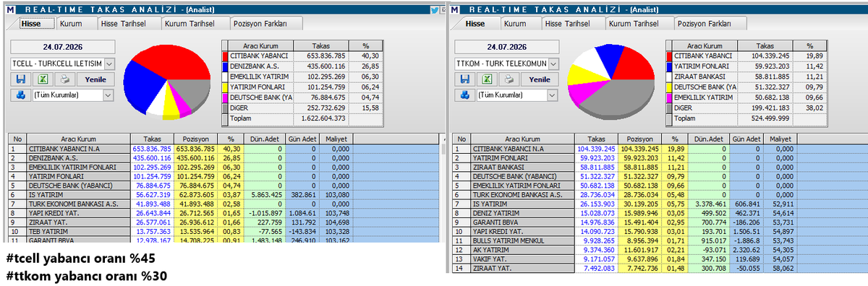
Task: Save TCELL takas data with floppy-disk icon
Action: pyautogui.click(x=20, y=79)
